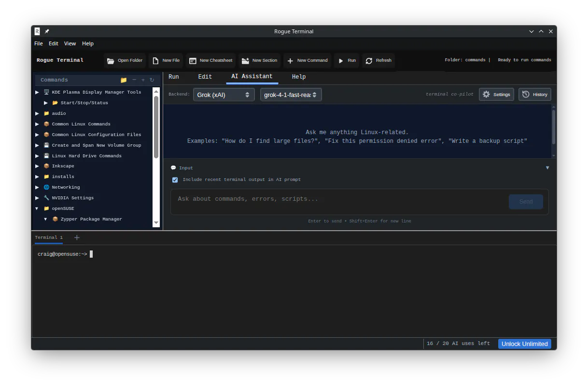Image resolution: width=588 pixels, height=387 pixels.
Task: Select the Linux Hard Drive Commands row
Action: click(93, 156)
